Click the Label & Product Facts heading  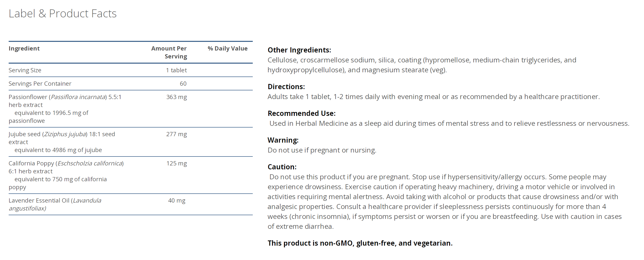coord(63,14)
